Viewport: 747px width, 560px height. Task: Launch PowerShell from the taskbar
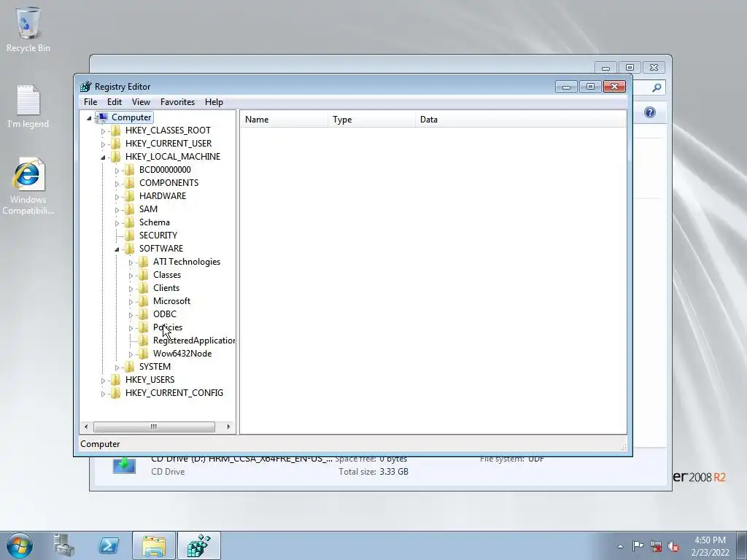[x=109, y=545]
